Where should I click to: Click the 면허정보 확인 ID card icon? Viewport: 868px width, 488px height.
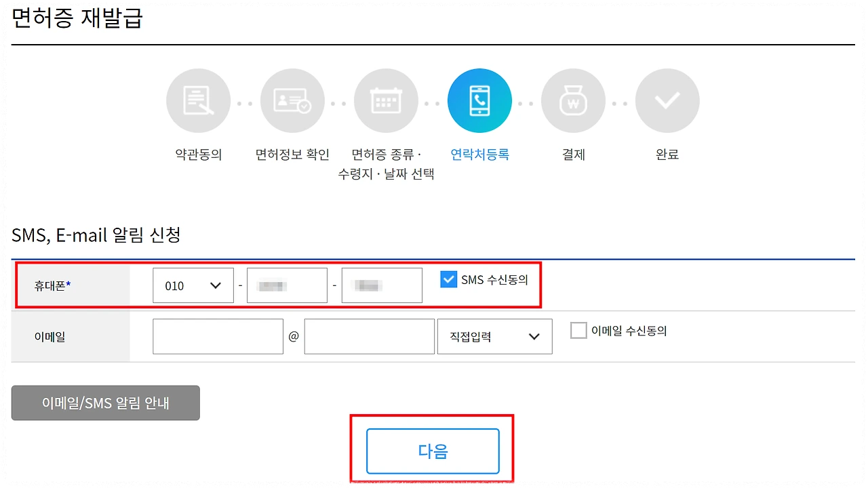[x=292, y=100]
